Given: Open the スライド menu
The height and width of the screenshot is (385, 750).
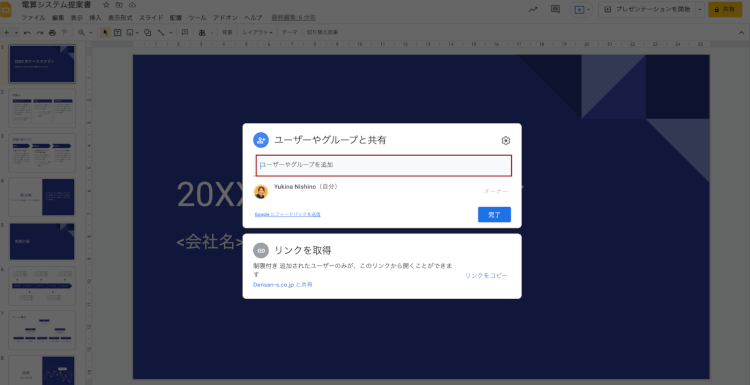Looking at the screenshot, I should (x=151, y=18).
